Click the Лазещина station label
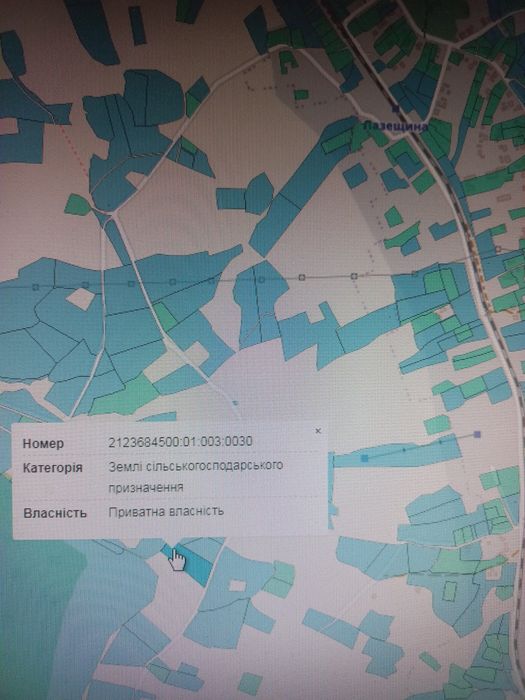This screenshot has width=525, height=700. point(396,126)
